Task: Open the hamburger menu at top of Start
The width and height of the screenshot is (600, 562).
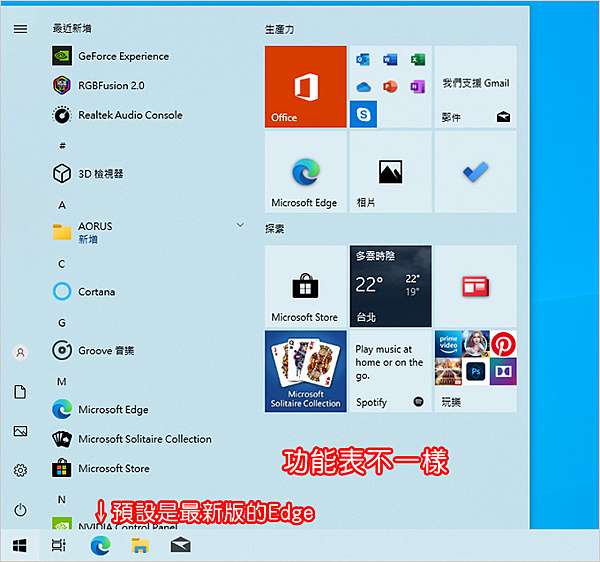Action: 20,29
